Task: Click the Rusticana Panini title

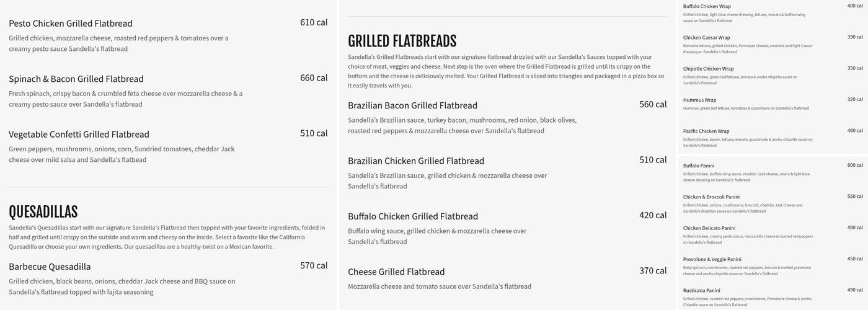Action: (702, 291)
